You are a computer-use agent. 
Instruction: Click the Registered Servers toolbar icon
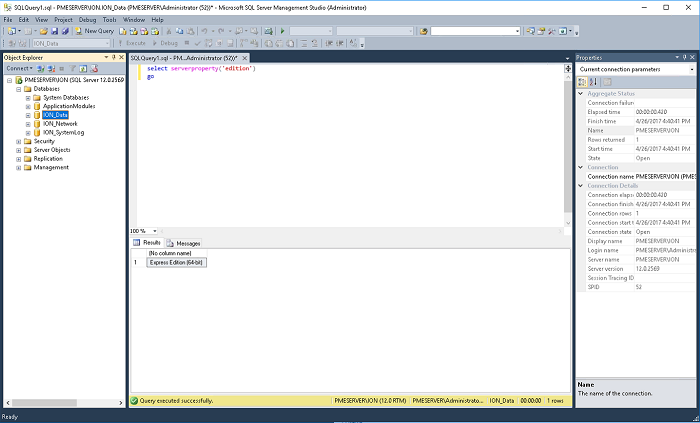click(x=530, y=31)
